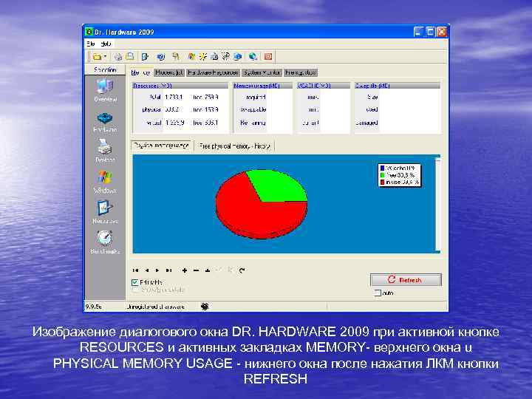
Task: Switch to the Process list tab
Action: pos(169,72)
